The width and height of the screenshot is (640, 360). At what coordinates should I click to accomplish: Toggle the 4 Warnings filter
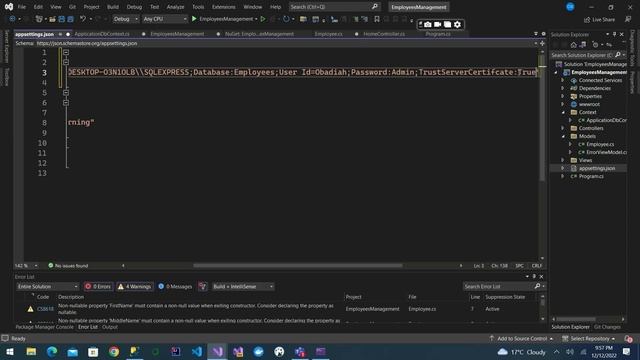(x=135, y=287)
